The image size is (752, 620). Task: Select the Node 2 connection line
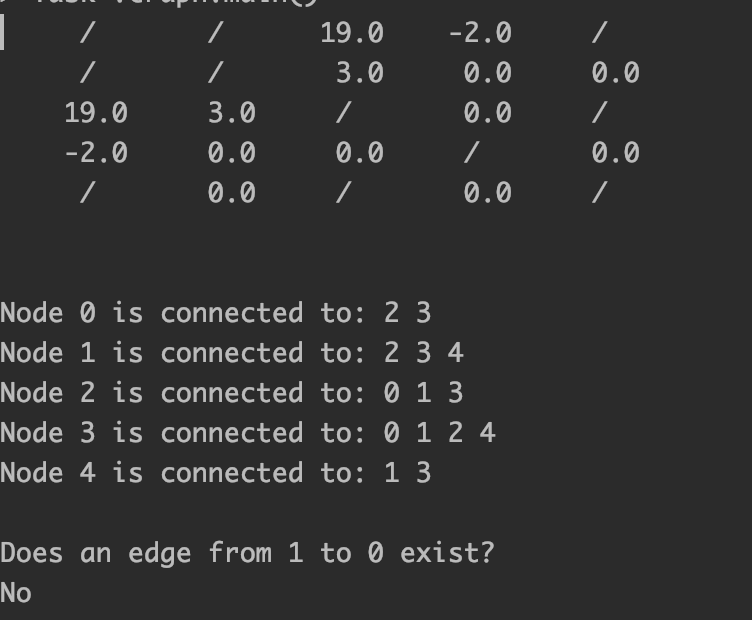[232, 393]
